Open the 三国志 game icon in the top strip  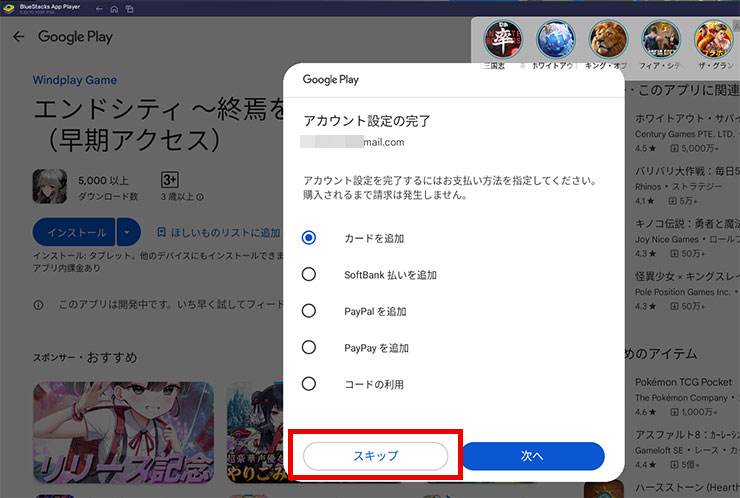503,40
